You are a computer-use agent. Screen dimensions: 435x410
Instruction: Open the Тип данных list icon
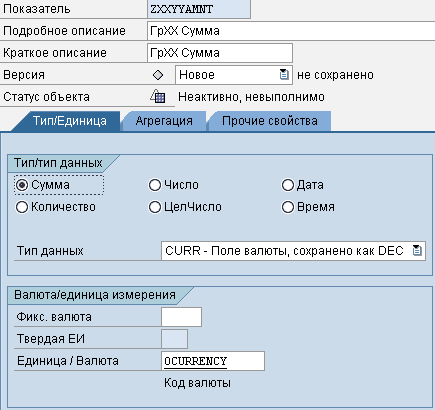pos(417,250)
